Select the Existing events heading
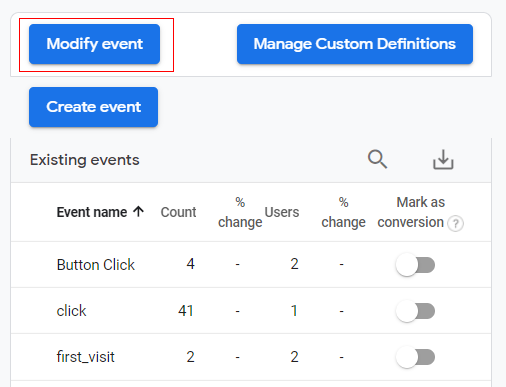Screen dimensions: 506x387 pyautogui.click(x=85, y=160)
